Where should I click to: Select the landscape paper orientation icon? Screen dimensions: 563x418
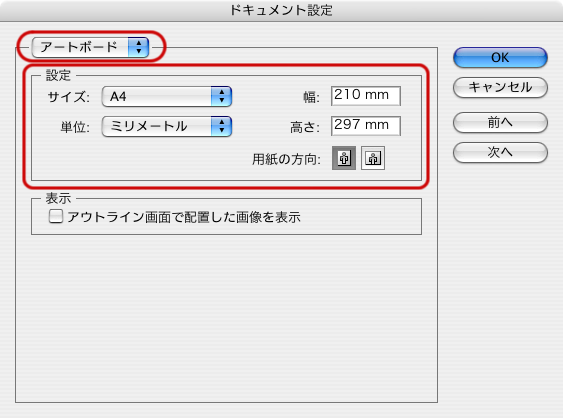[x=373, y=158]
